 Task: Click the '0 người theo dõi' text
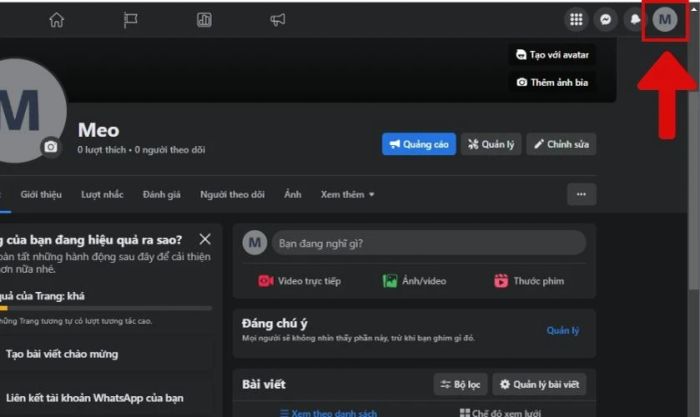[170, 150]
